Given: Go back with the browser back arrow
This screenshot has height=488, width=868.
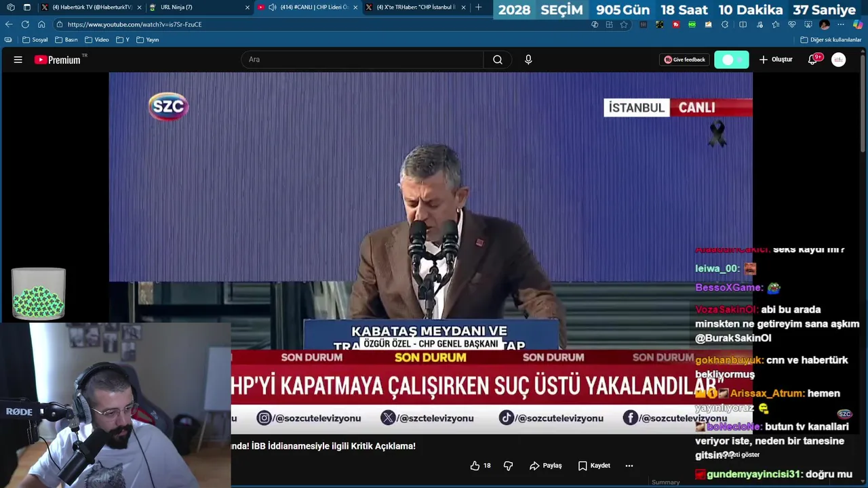Looking at the screenshot, I should tap(9, 24).
